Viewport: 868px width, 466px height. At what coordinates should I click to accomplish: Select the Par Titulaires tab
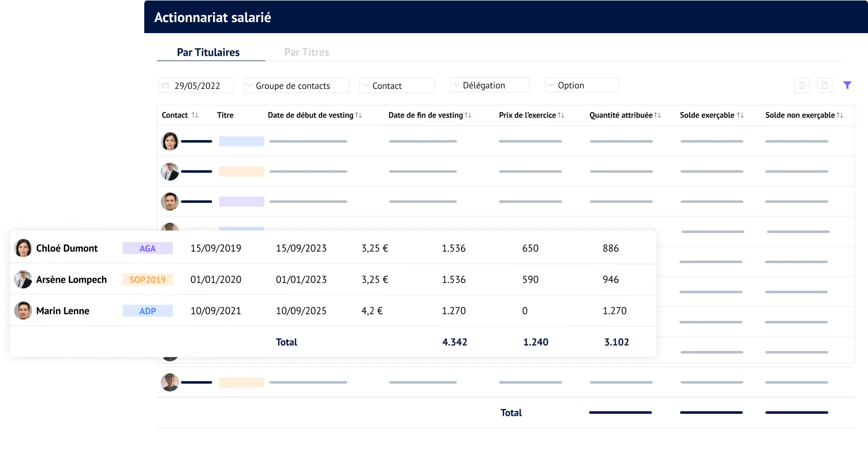208,52
